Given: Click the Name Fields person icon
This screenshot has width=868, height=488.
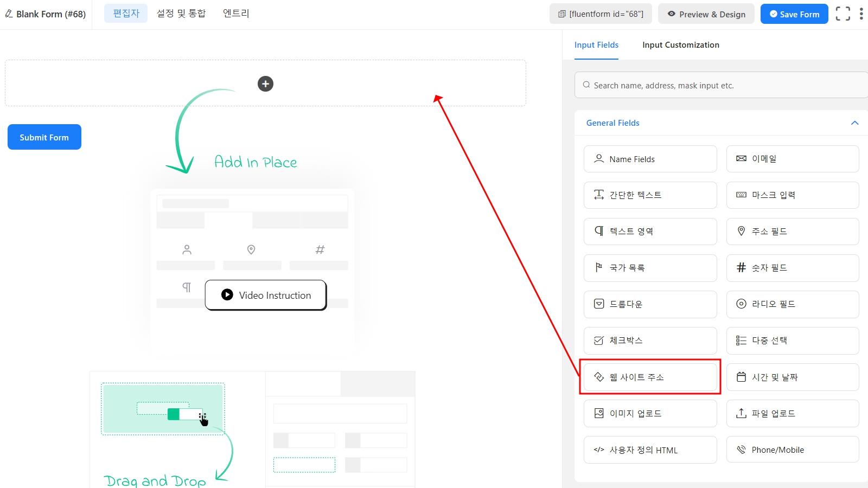Looking at the screenshot, I should tap(599, 158).
